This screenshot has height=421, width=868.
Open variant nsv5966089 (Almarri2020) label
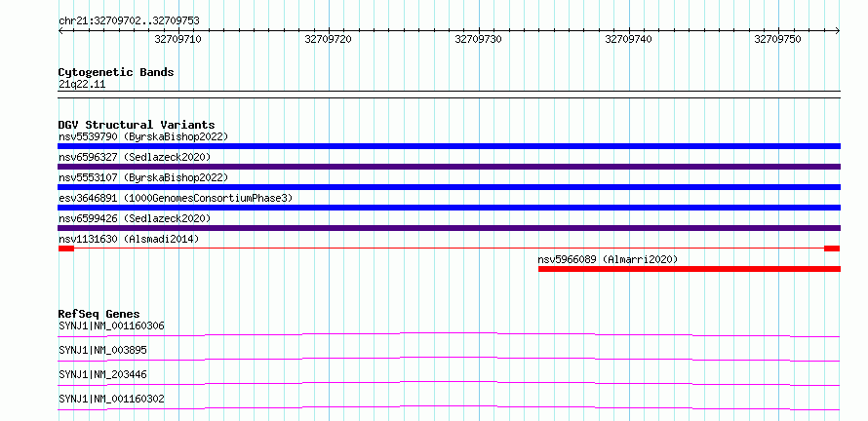coord(608,259)
